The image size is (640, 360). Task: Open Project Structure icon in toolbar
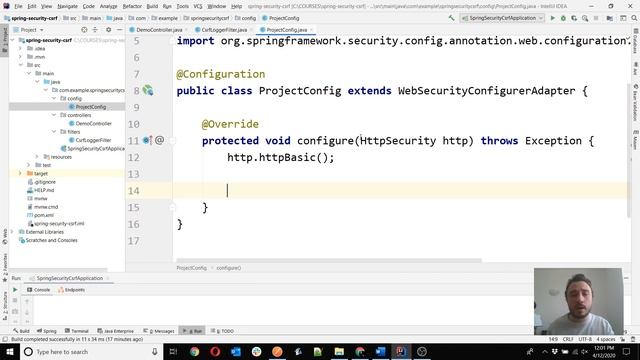point(609,18)
